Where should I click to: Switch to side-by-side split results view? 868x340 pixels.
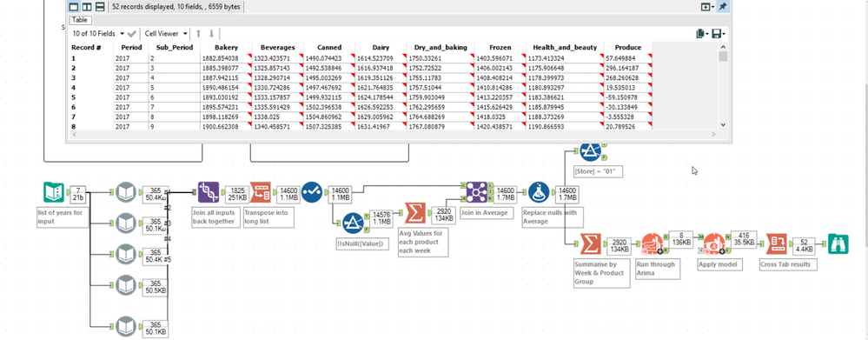point(87,7)
